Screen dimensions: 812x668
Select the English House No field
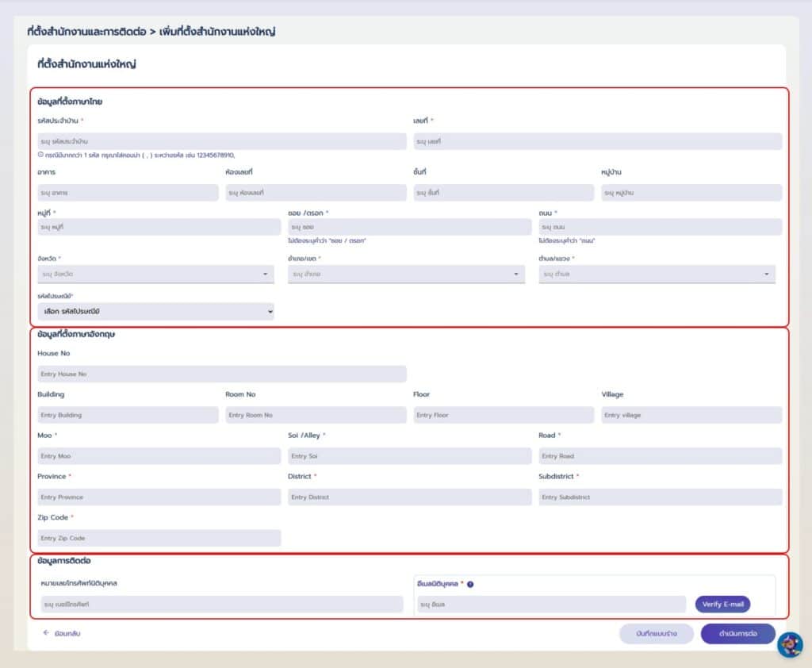(221, 374)
